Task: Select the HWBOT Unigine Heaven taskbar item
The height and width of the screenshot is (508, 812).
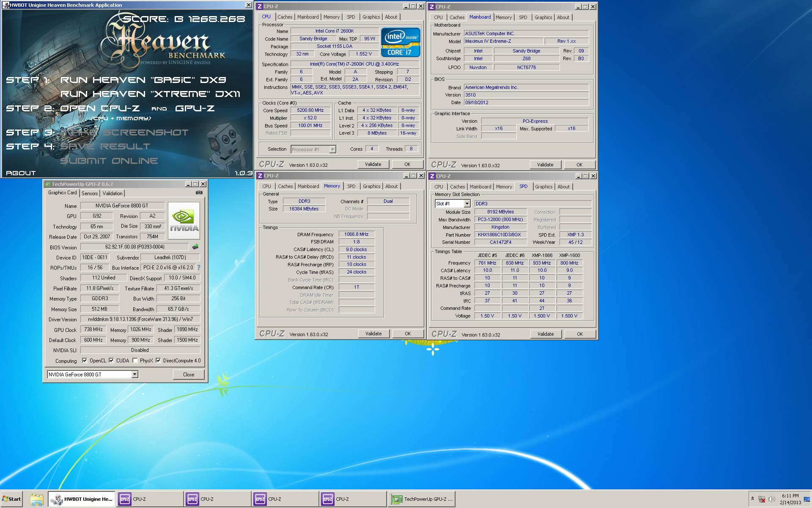Action: click(x=82, y=499)
